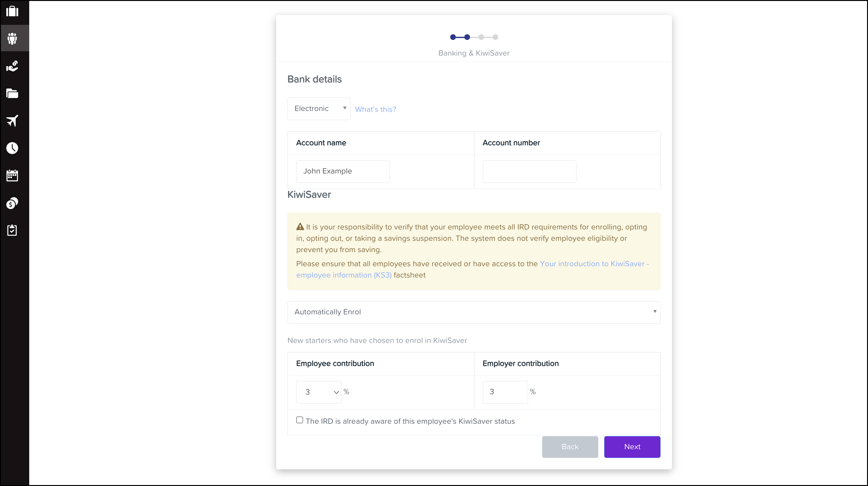Open the calendar icon in sidebar

click(x=13, y=175)
